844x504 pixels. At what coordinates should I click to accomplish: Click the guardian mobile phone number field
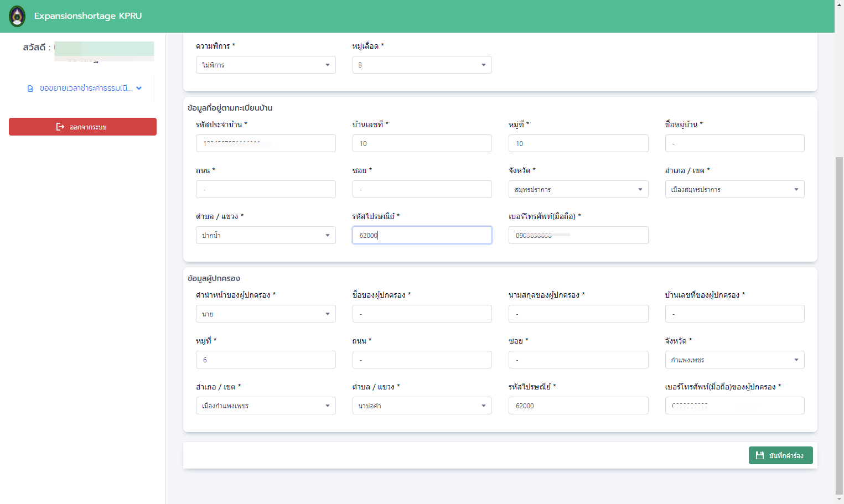734,406
